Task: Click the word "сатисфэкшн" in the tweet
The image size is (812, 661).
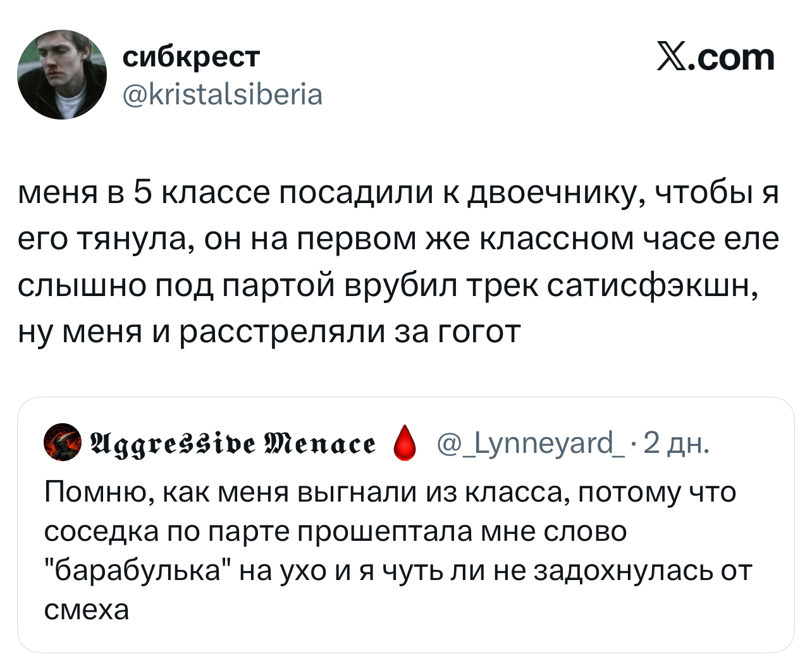Action: click(653, 285)
